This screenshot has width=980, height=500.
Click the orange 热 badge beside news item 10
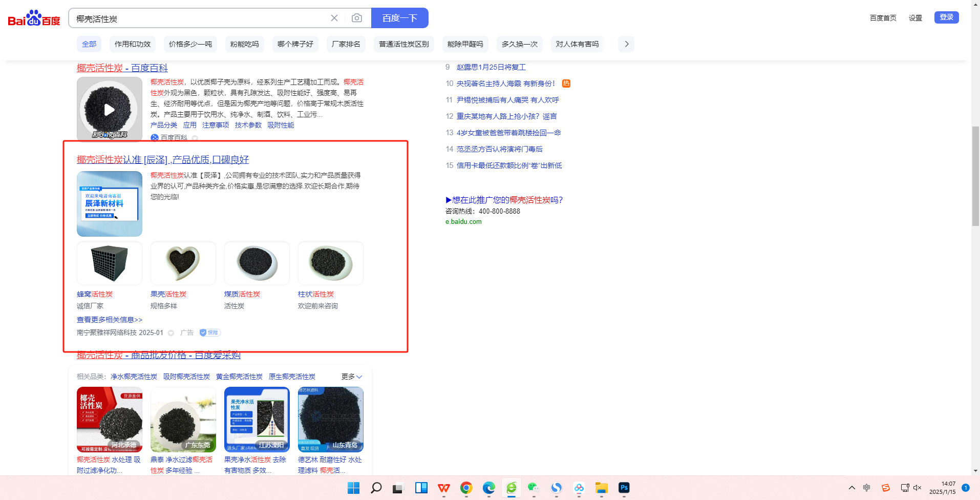point(566,84)
